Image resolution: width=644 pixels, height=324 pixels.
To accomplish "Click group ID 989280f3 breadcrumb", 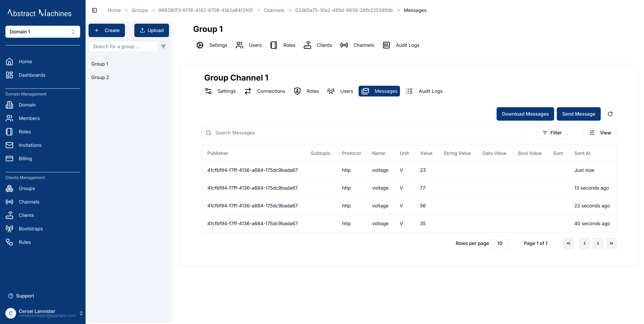I will click(205, 10).
